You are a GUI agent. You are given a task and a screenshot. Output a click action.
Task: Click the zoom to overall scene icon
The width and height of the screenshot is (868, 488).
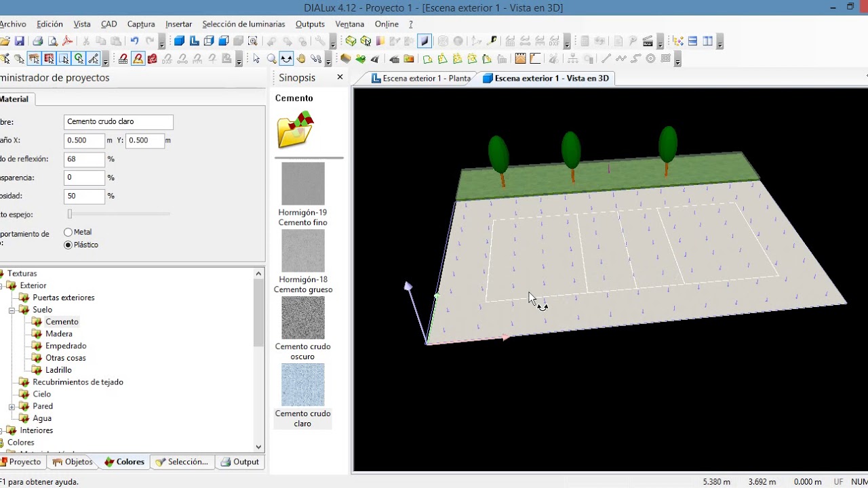pos(253,41)
